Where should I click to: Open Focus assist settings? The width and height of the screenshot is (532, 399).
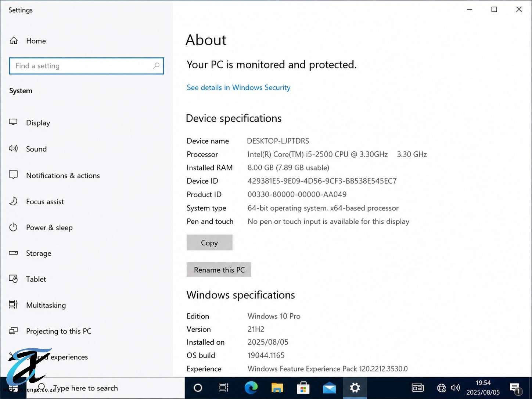36,201
